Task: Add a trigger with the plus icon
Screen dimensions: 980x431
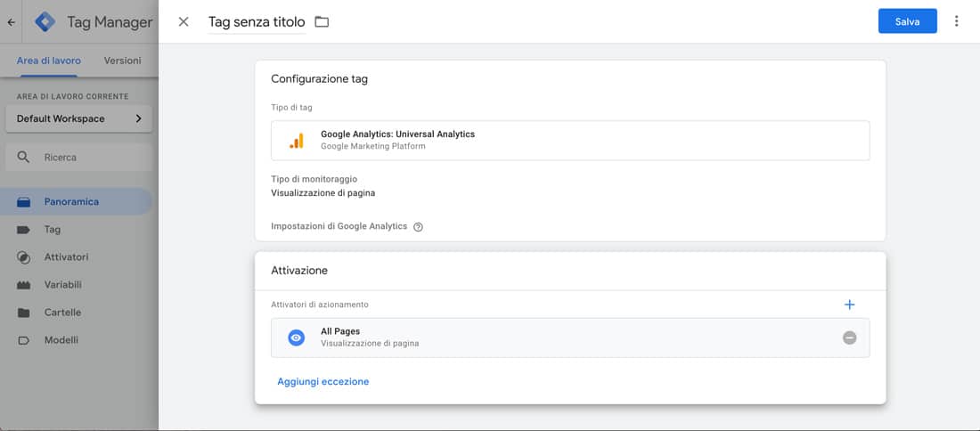Action: coord(849,305)
